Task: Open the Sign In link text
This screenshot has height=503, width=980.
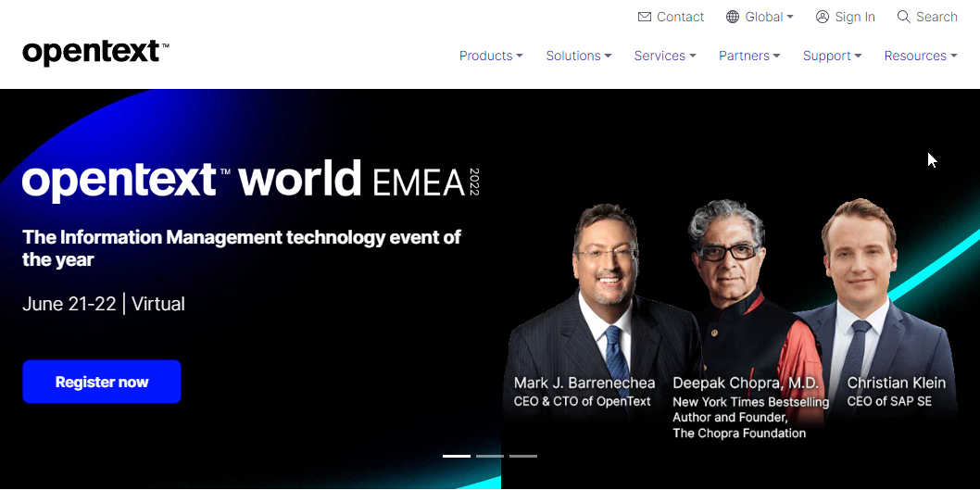Action: [x=855, y=17]
